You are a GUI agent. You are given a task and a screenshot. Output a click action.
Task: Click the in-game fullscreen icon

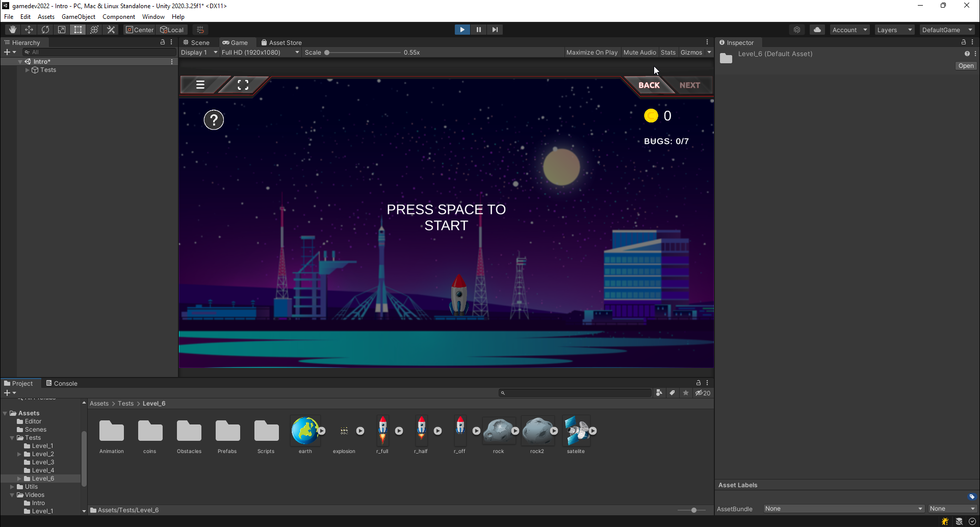click(243, 85)
